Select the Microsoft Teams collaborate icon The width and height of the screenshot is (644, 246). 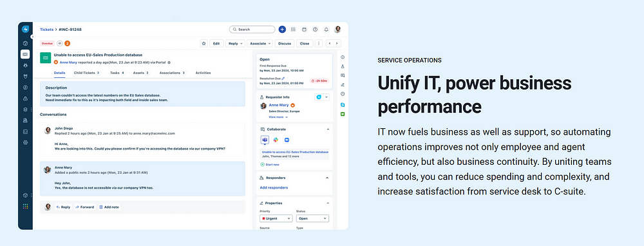tap(265, 140)
